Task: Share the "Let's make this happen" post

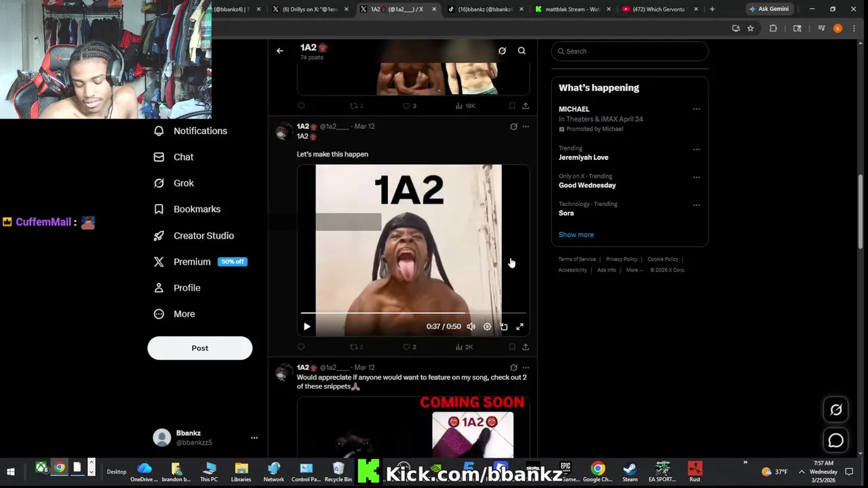Action: pyautogui.click(x=526, y=347)
